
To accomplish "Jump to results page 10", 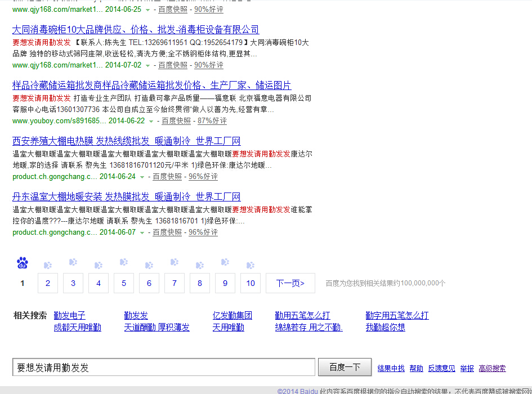I will [251, 283].
